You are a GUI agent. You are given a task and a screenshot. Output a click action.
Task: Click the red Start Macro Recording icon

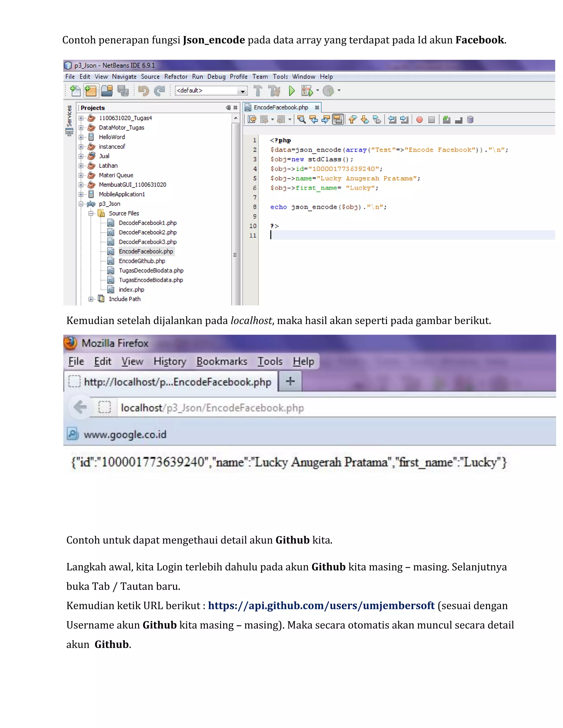click(420, 120)
